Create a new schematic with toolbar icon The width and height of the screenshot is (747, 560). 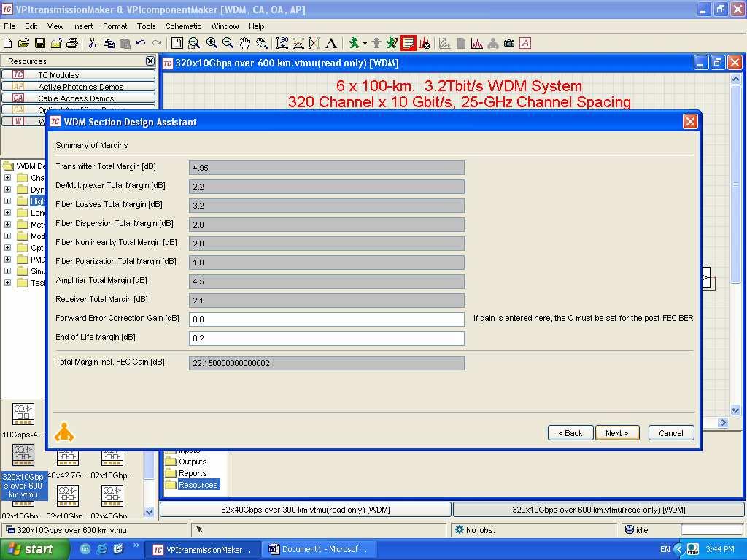point(7,43)
